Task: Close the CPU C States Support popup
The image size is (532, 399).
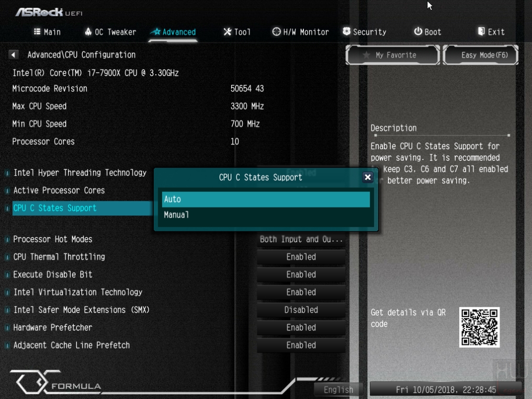Action: point(367,177)
